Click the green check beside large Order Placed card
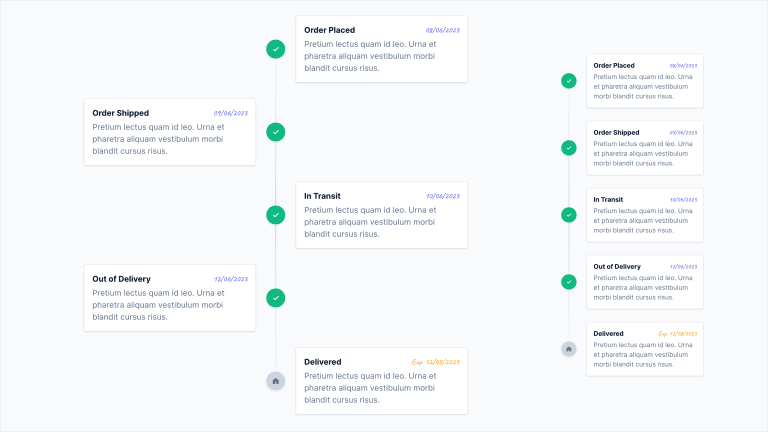This screenshot has width=768, height=432. pyautogui.click(x=276, y=49)
